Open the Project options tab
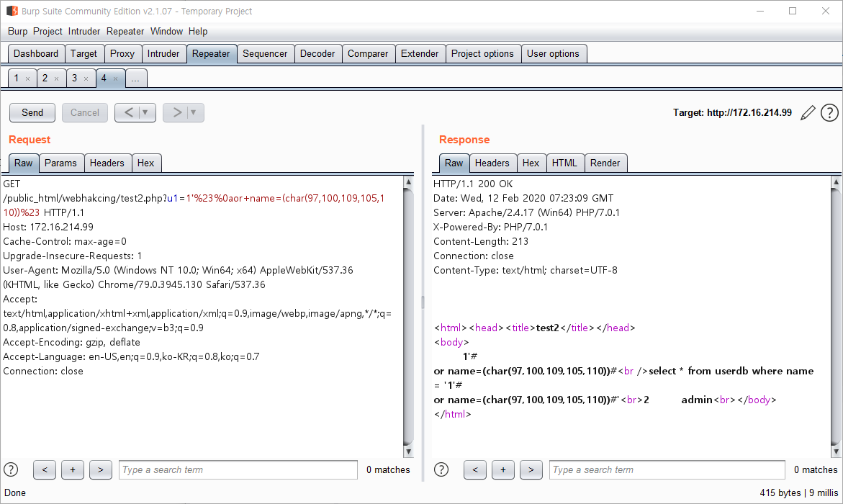 (x=482, y=54)
